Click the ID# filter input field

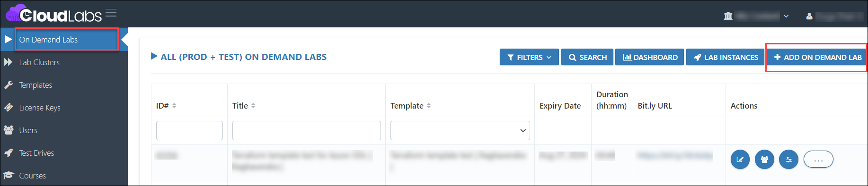(x=189, y=131)
